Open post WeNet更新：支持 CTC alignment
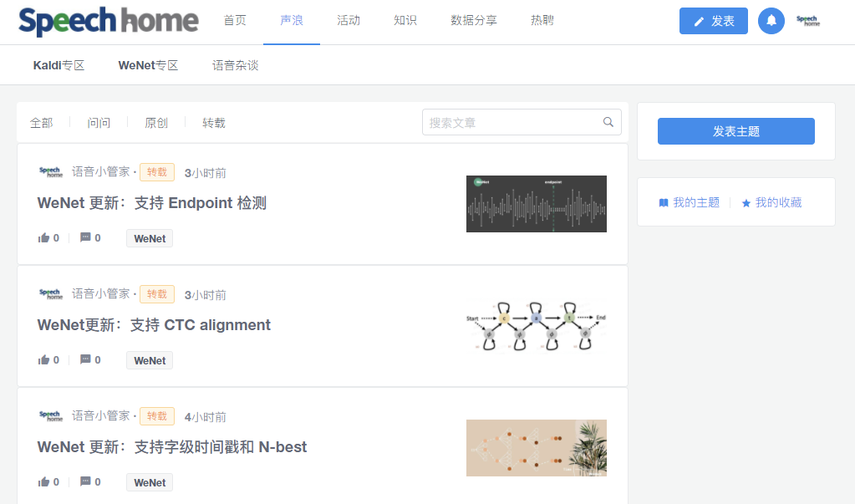Image resolution: width=855 pixels, height=504 pixels. tap(154, 326)
